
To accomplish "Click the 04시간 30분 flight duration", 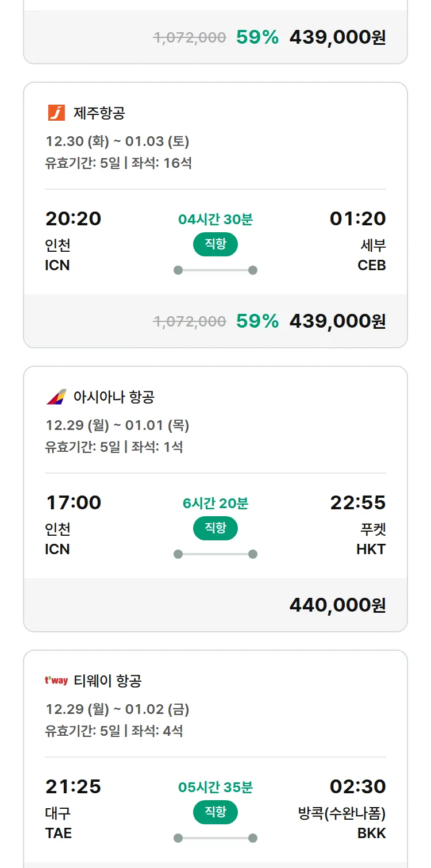I will [x=215, y=219].
